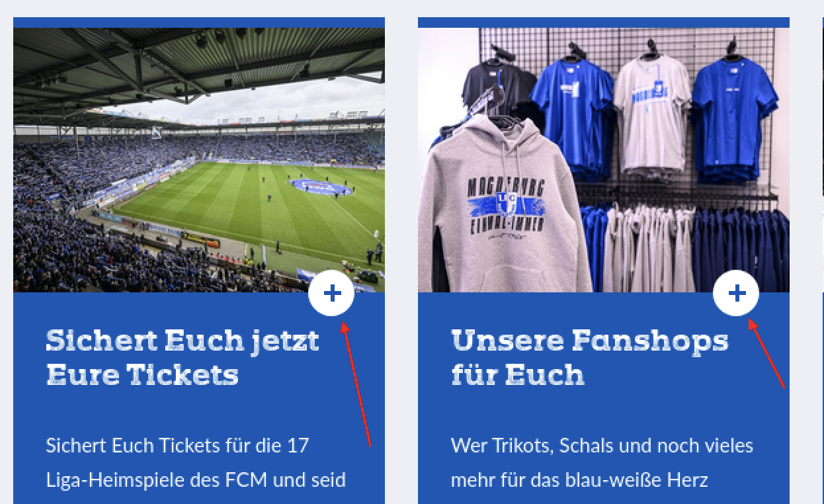Click the blue center-circle logo on pitch

click(x=319, y=187)
